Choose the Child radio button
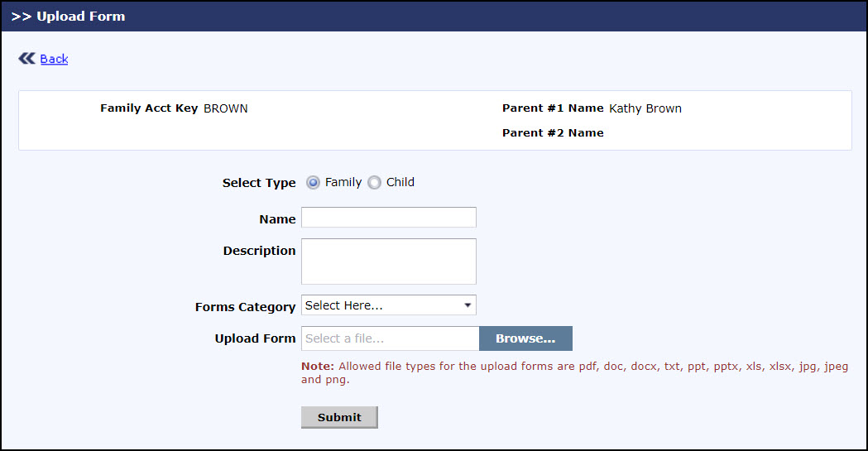 click(374, 183)
